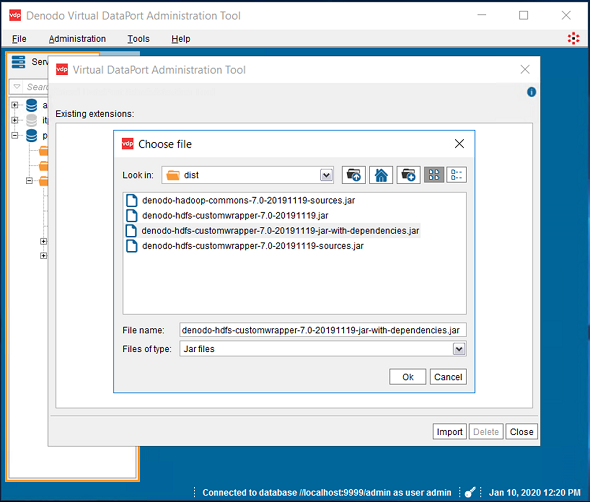
Task: Click first blue database icon in tree
Action: point(32,105)
